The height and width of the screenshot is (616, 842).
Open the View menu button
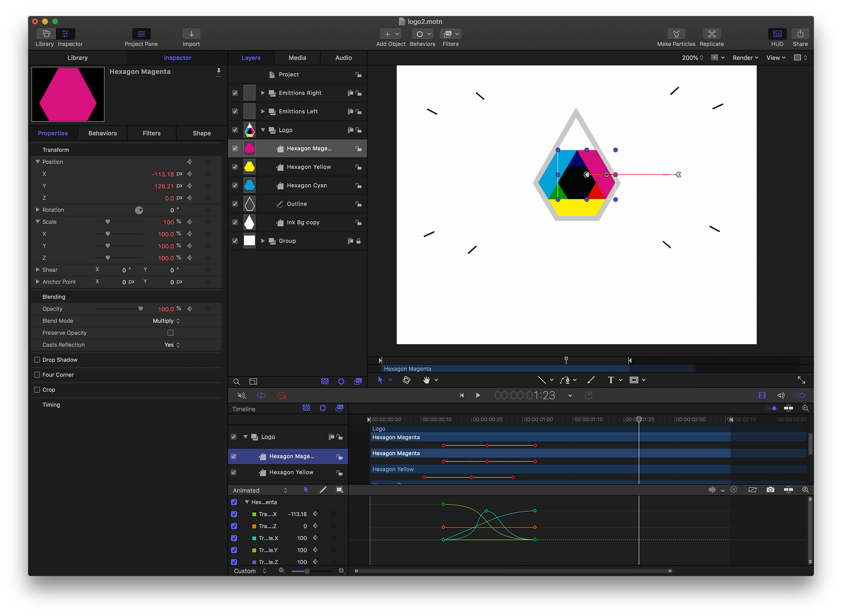click(776, 58)
